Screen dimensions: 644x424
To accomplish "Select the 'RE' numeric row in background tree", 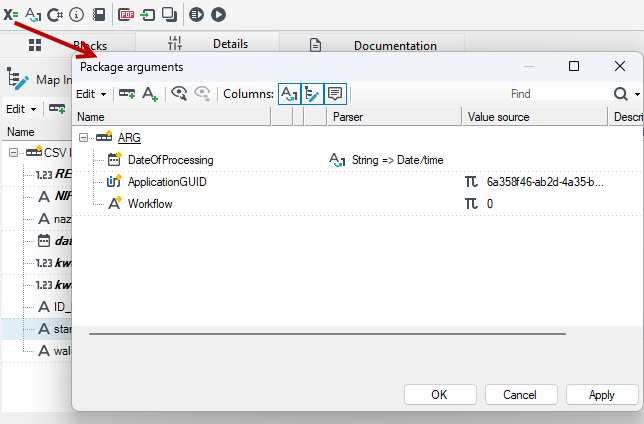I will click(x=53, y=174).
